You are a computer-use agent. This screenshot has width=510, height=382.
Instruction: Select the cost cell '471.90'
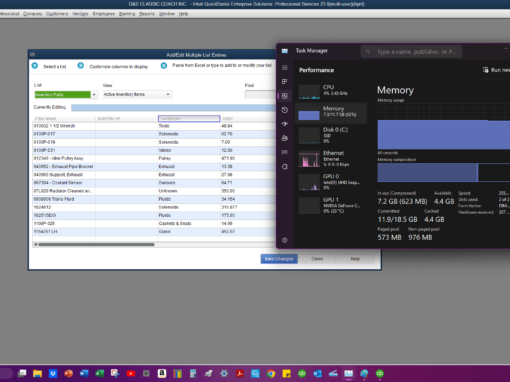point(248,158)
